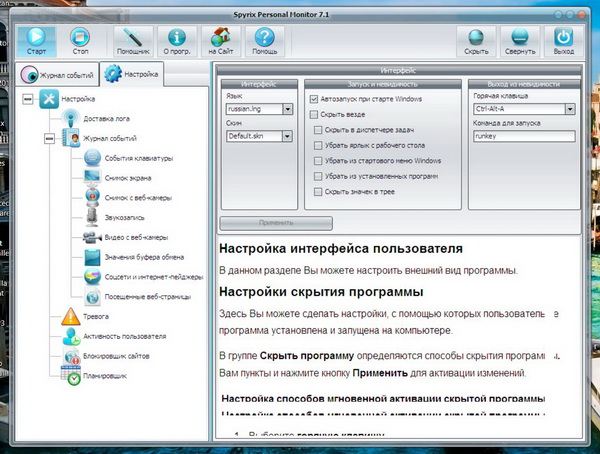
Task: Open the Помощник wizard icon
Action: point(132,40)
